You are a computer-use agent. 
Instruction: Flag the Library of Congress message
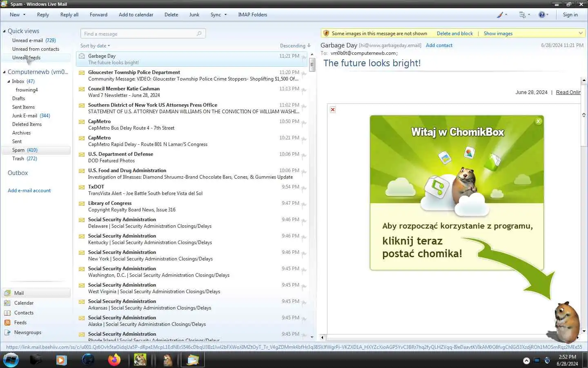tap(304, 204)
